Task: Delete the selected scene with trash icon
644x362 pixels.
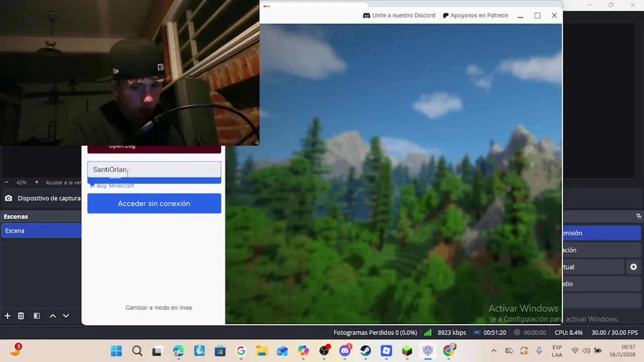Action: 21,316
